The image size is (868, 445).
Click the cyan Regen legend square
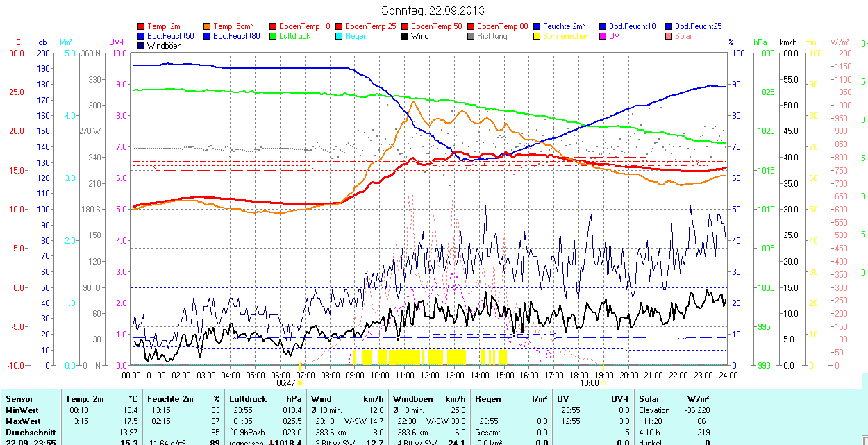coord(340,36)
